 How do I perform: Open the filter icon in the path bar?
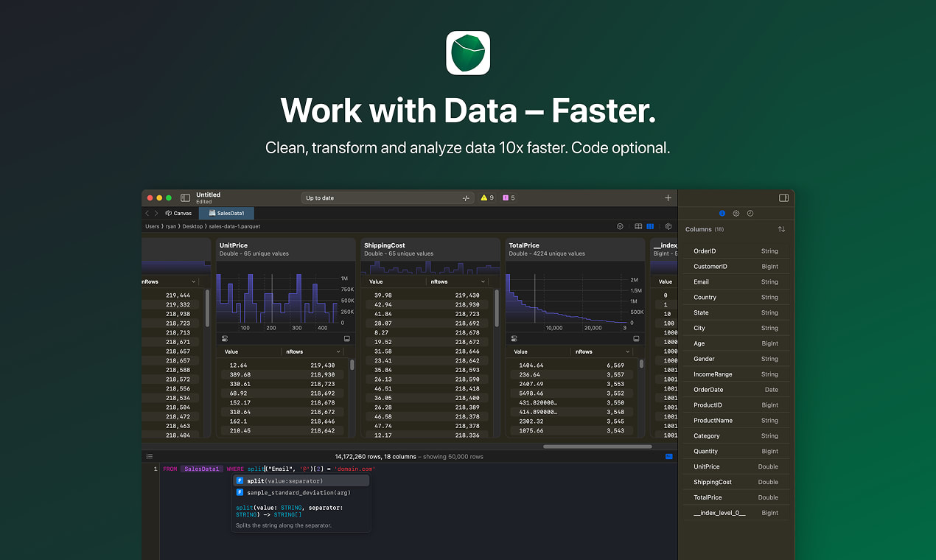point(620,227)
